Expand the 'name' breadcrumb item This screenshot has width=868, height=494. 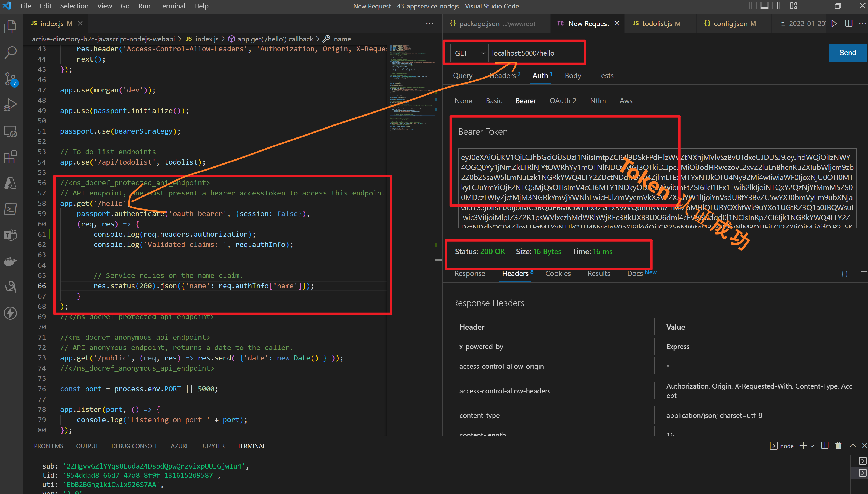click(338, 39)
